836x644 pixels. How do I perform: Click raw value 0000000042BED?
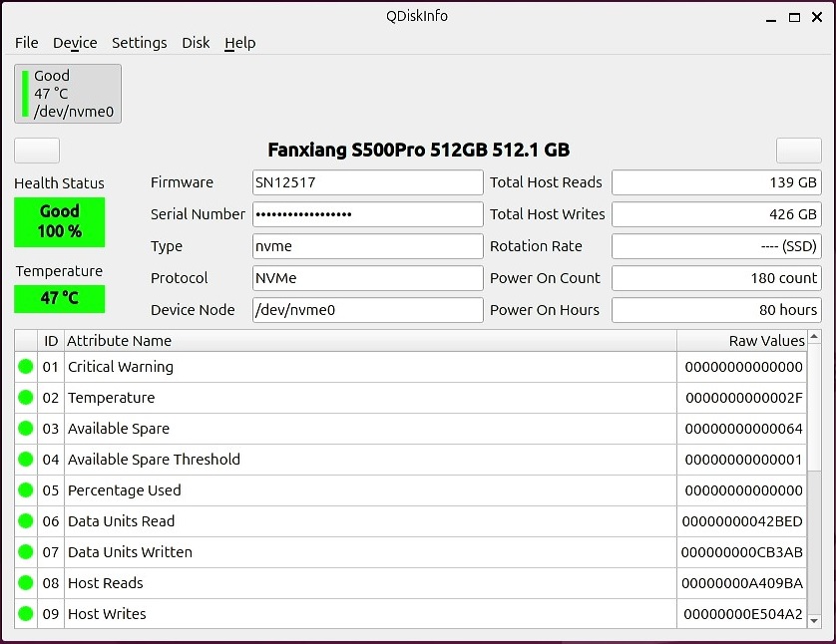pos(742,521)
